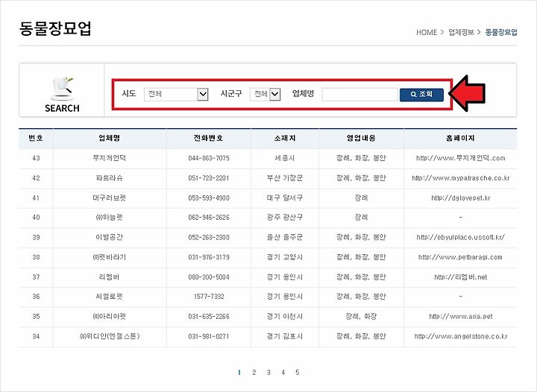Click phone number 044-863-7075
The image size is (537, 392).
[x=209, y=158]
